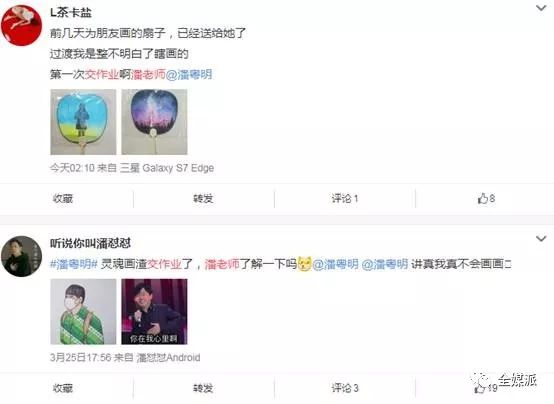Open L茶卡盐 user avatar
The height and width of the screenshot is (404, 554).
[22, 25]
